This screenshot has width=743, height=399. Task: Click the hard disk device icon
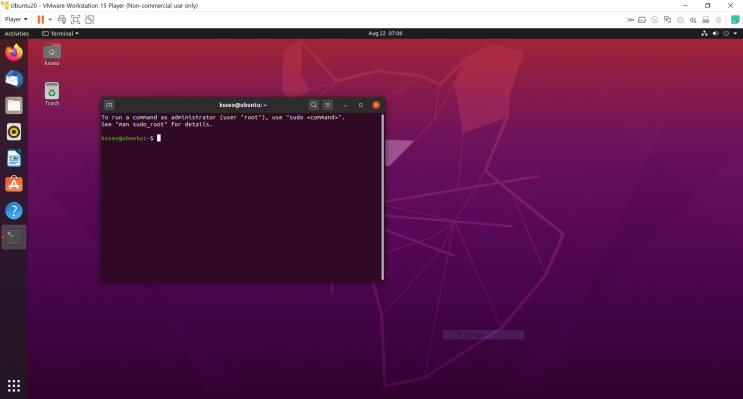(642, 20)
